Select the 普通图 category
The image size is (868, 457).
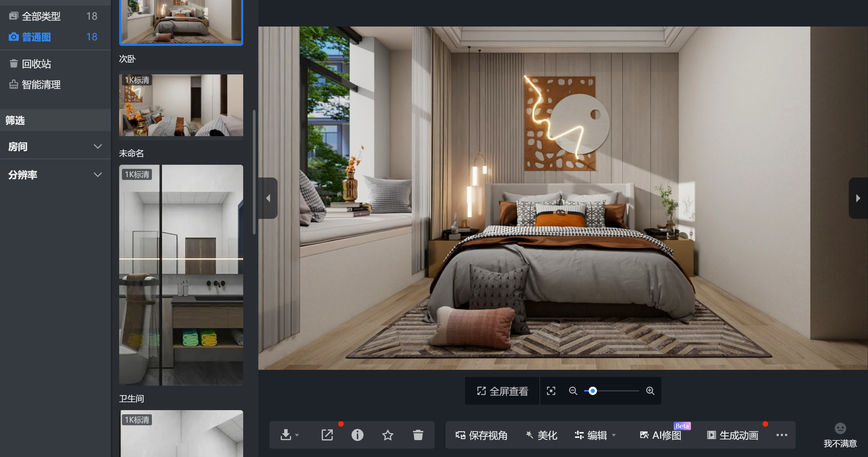(37, 37)
